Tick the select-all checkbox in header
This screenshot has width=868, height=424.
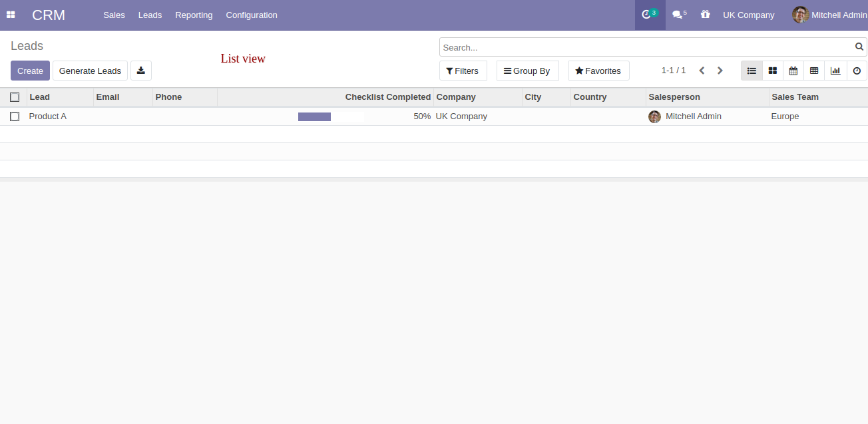click(x=15, y=97)
